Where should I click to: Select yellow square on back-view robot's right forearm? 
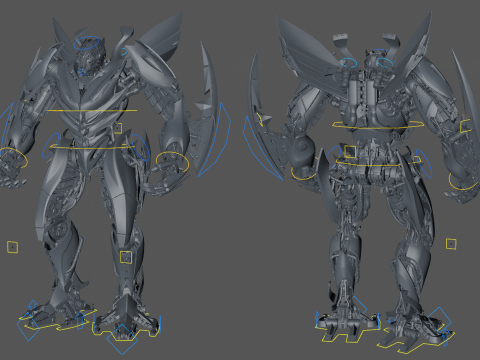click(466, 126)
